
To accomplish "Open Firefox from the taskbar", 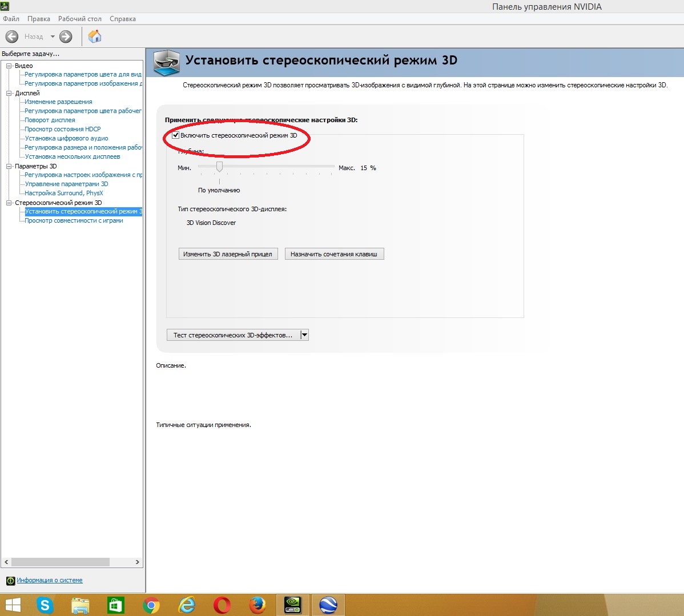I will coord(257,605).
